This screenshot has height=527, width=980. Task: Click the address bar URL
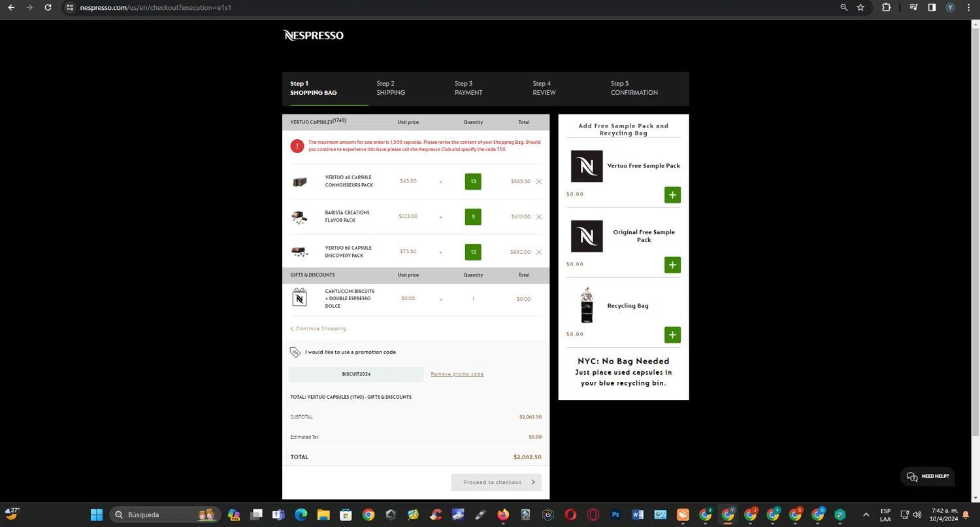tap(155, 7)
